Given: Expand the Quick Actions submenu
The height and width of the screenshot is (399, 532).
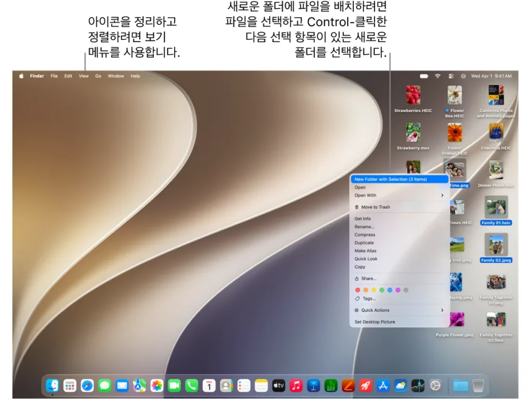Looking at the screenshot, I should click(400, 310).
